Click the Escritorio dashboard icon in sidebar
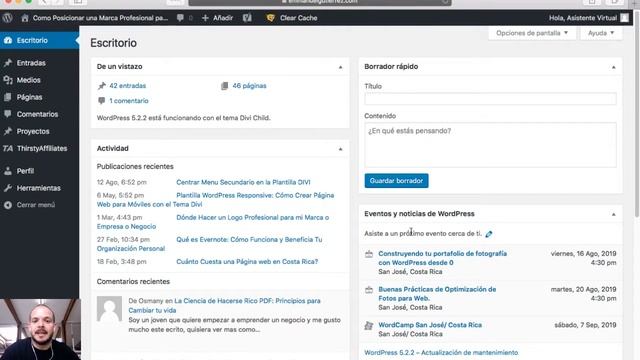This screenshot has height=360, width=640. (x=8, y=40)
